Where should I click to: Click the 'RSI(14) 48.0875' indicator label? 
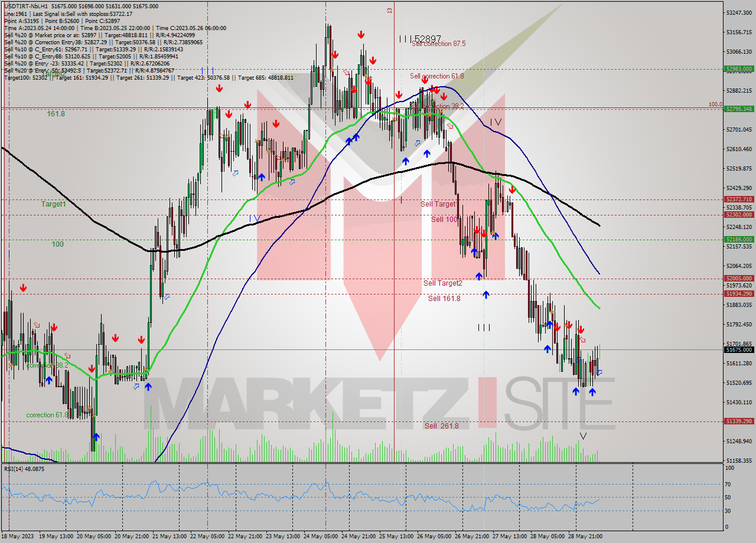(x=24, y=469)
